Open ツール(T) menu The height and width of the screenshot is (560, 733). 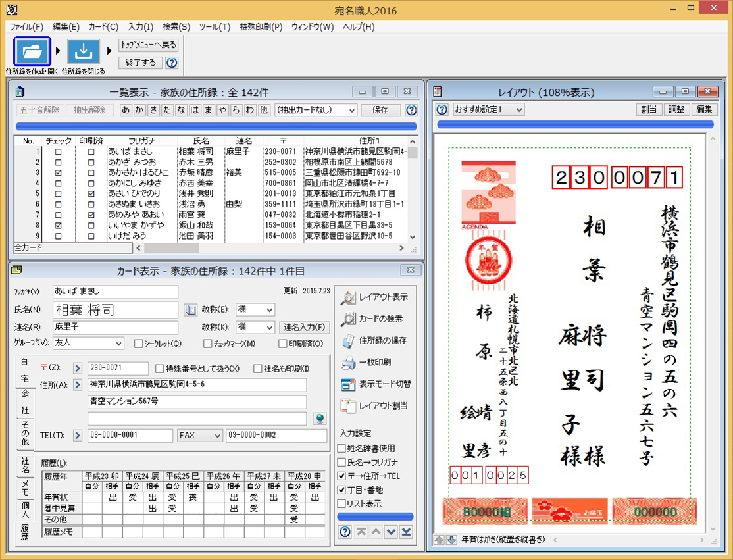[215, 27]
